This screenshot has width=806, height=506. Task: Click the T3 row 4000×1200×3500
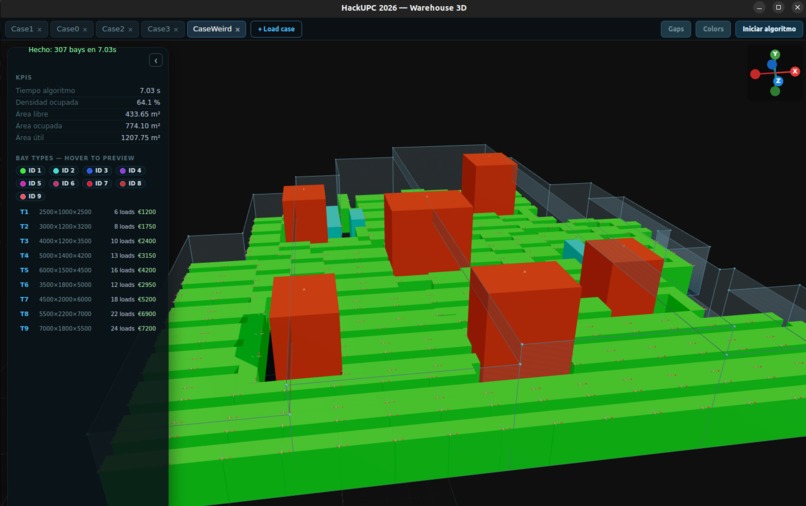pyautogui.click(x=87, y=241)
